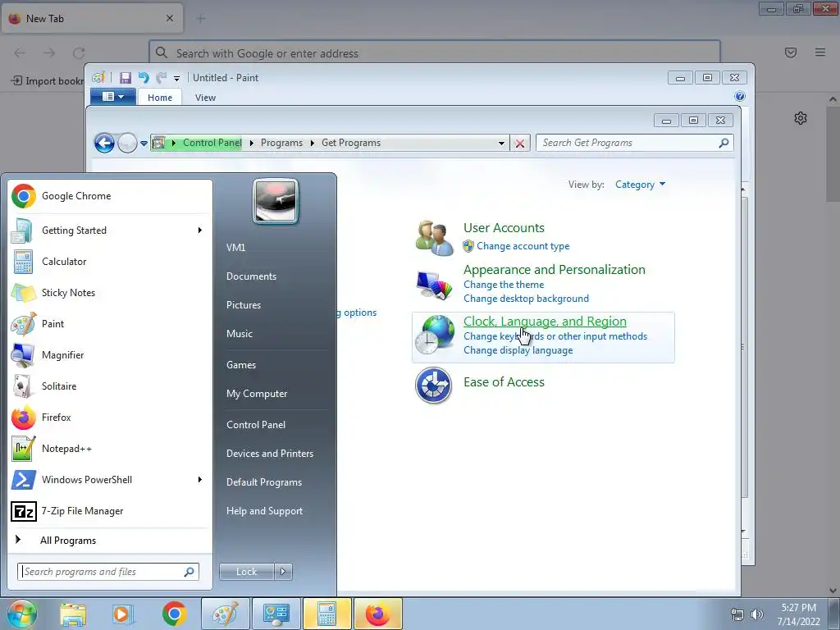Open Paint file menu dropdown button
This screenshot has height=630, width=840.
(x=113, y=97)
